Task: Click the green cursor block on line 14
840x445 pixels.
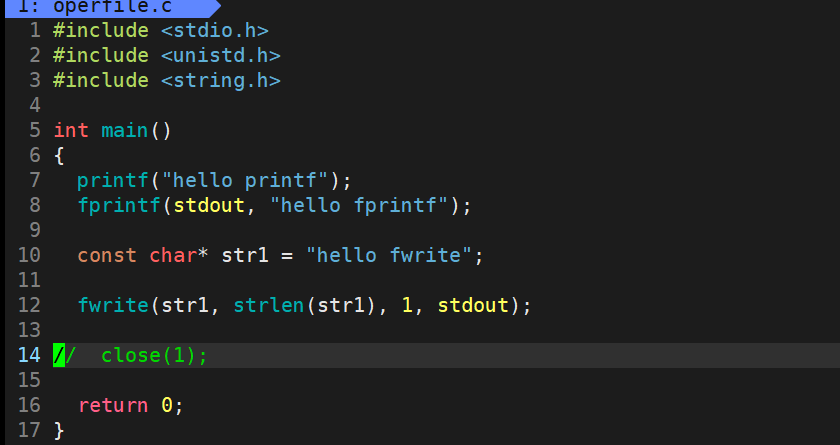Action: [x=59, y=356]
